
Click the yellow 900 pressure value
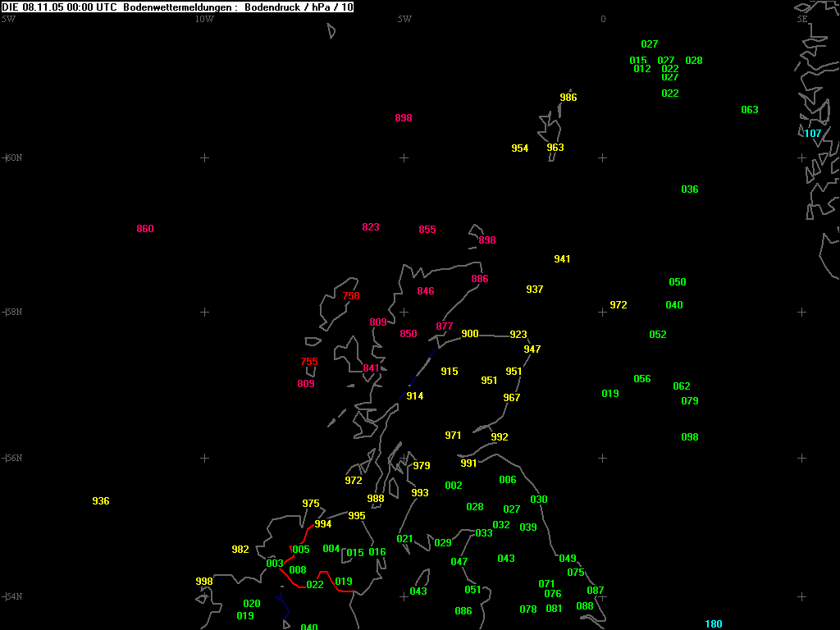click(x=469, y=334)
